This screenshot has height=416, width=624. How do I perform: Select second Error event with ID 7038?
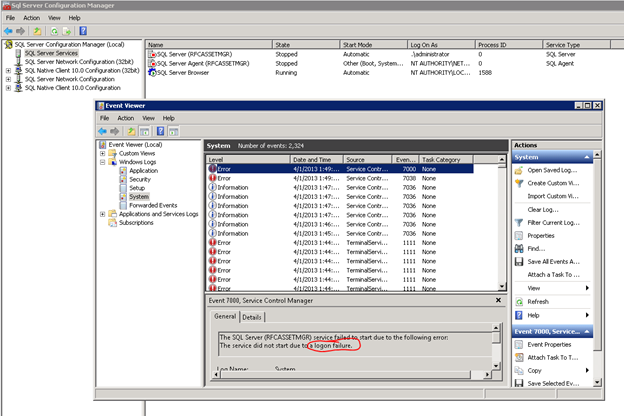click(340, 178)
